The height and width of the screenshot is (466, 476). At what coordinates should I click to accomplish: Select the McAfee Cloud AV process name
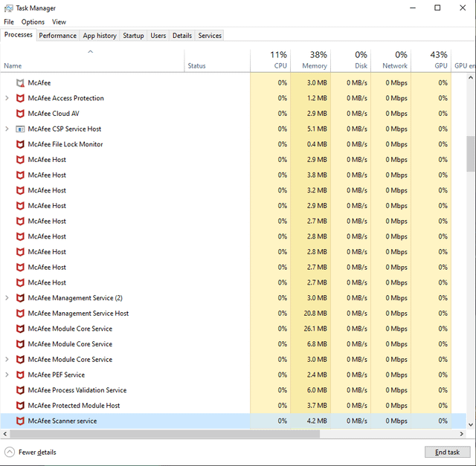54,114
